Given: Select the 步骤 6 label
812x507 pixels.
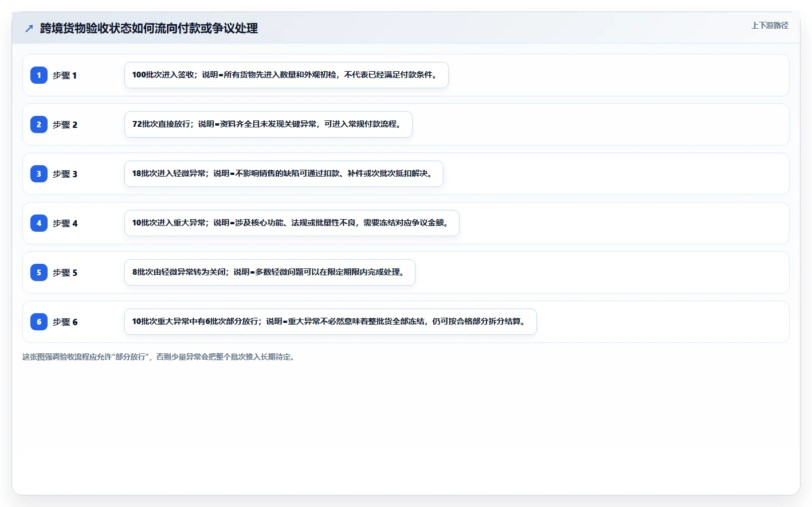Looking at the screenshot, I should [x=65, y=322].
